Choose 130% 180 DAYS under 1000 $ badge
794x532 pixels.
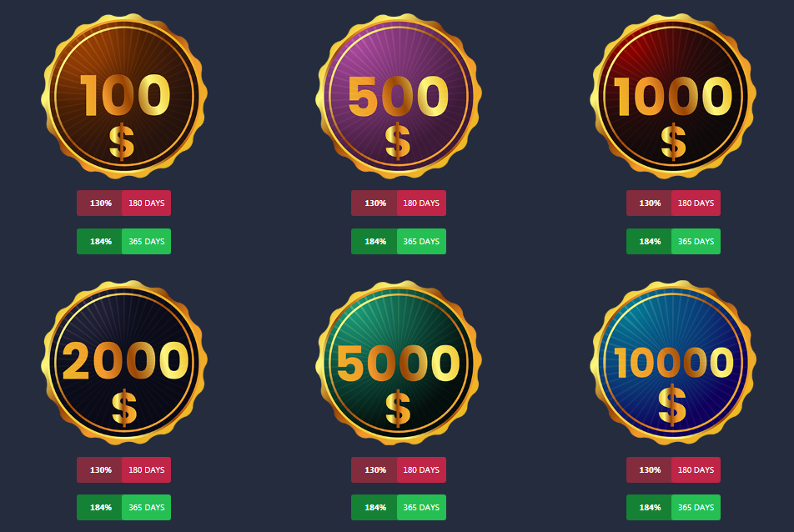pos(673,203)
